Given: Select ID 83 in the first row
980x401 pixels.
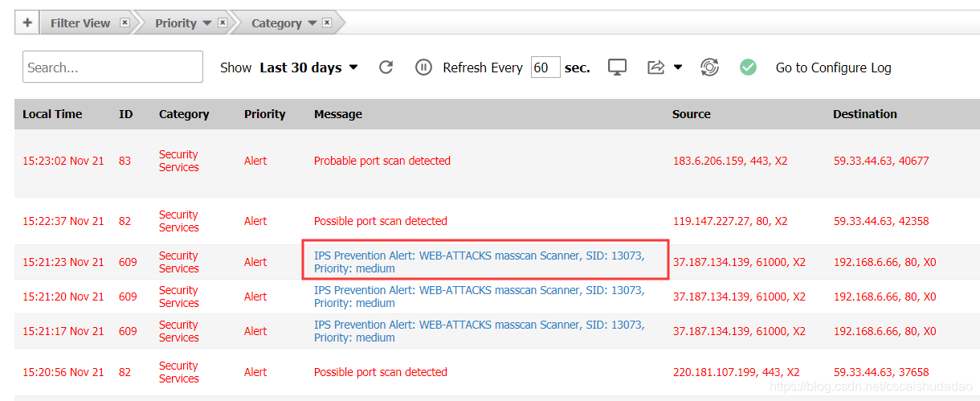Looking at the screenshot, I should click(125, 161).
